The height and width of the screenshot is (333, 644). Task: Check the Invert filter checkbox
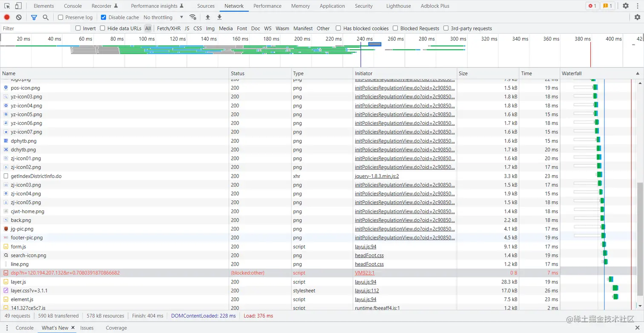pyautogui.click(x=78, y=29)
